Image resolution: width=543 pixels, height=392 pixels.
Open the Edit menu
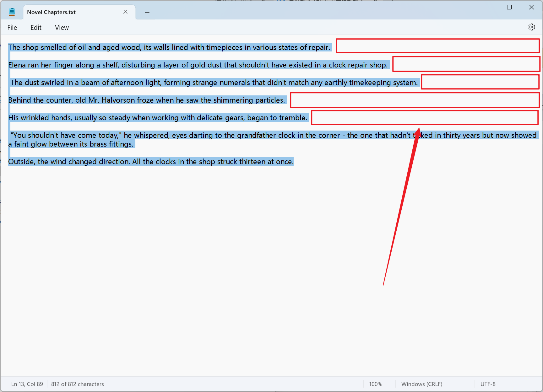pos(36,28)
